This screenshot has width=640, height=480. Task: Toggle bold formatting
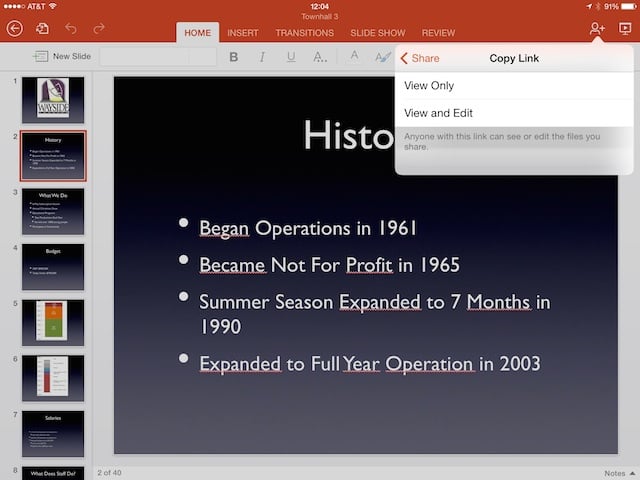(233, 57)
